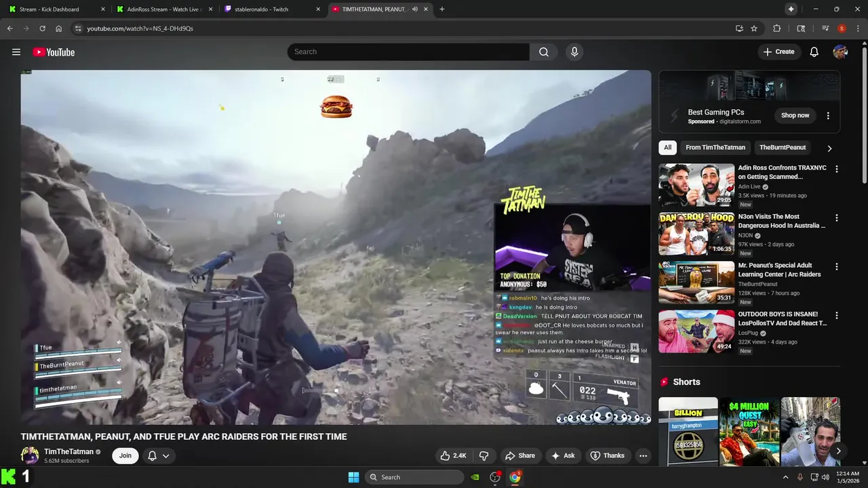Click the Create button
Screen dimensions: 868x488
pos(778,52)
